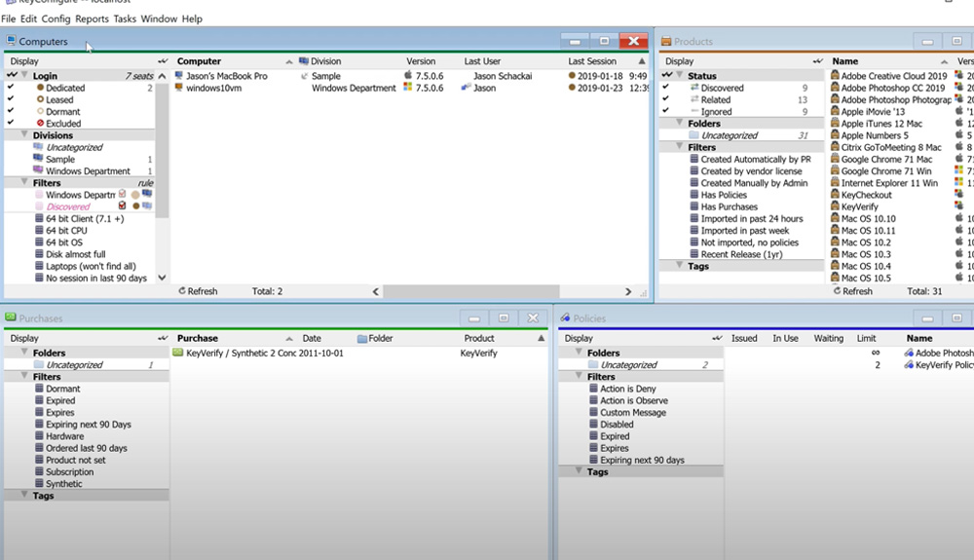Click the Refresh icon in Computers window
Image resolution: width=974 pixels, height=560 pixels.
(182, 290)
